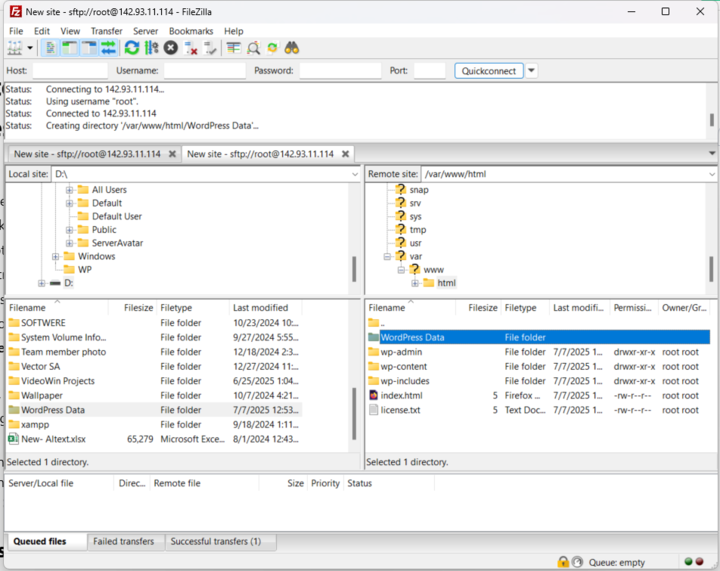
Task: Expand the All Users folder
Action: point(69,190)
